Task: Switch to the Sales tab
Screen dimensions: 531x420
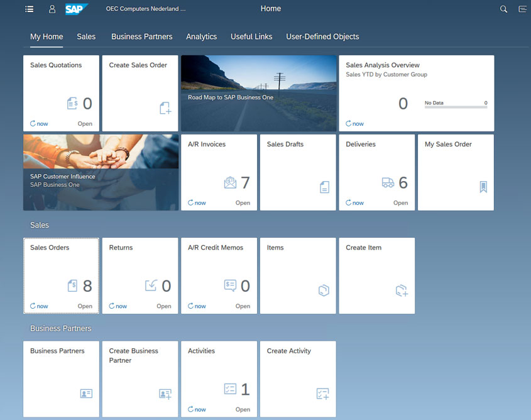Action: [x=86, y=36]
